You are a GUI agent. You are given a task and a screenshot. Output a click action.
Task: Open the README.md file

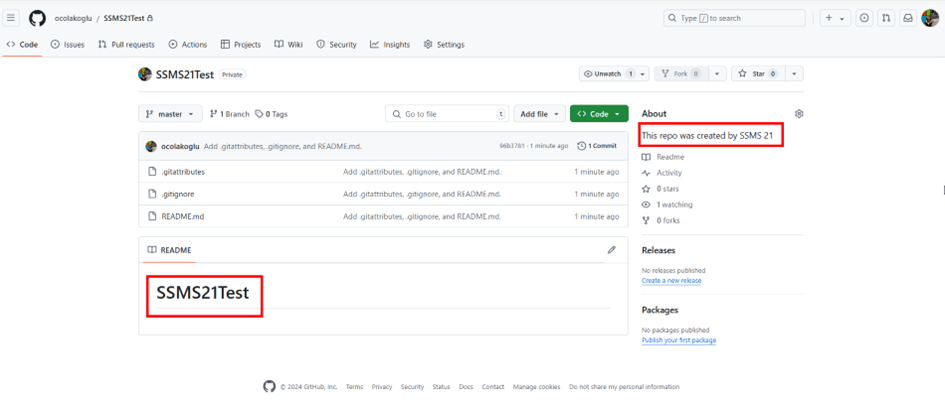click(182, 216)
